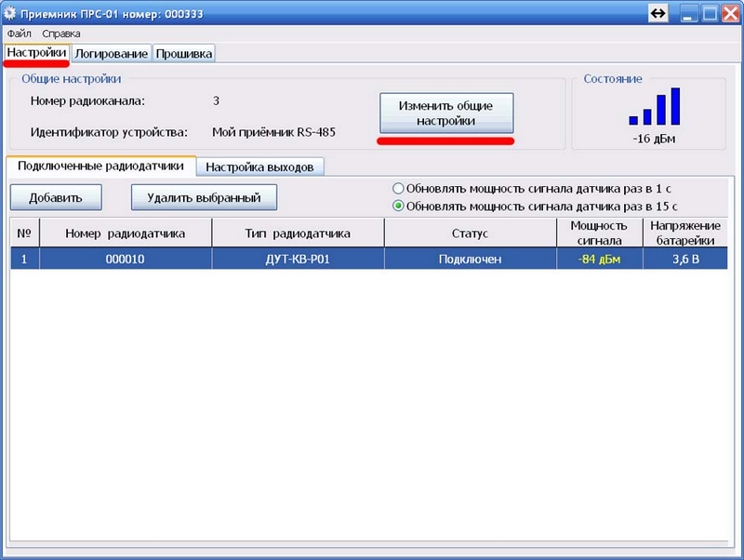Click the Добавить button
744x560 pixels.
click(x=56, y=197)
